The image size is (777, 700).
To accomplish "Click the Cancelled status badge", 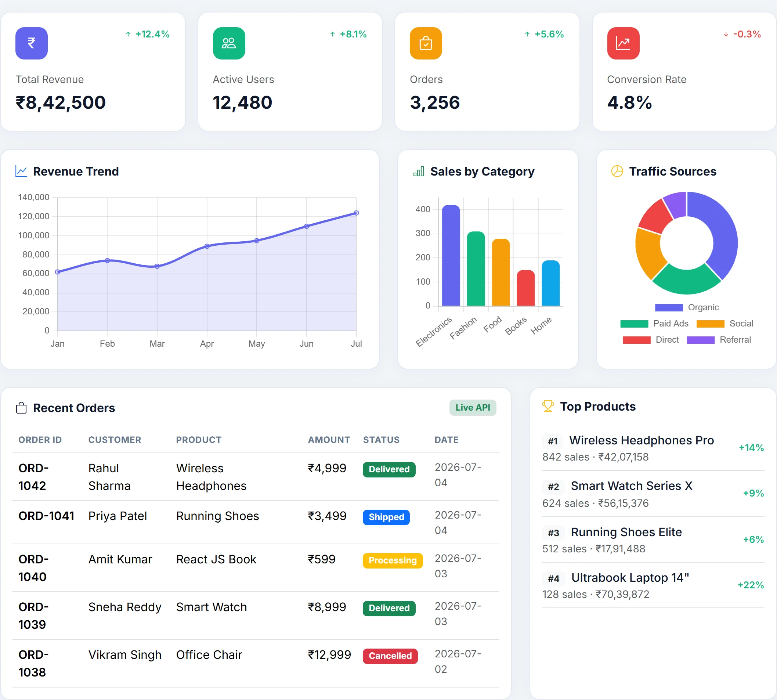I will tap(390, 656).
